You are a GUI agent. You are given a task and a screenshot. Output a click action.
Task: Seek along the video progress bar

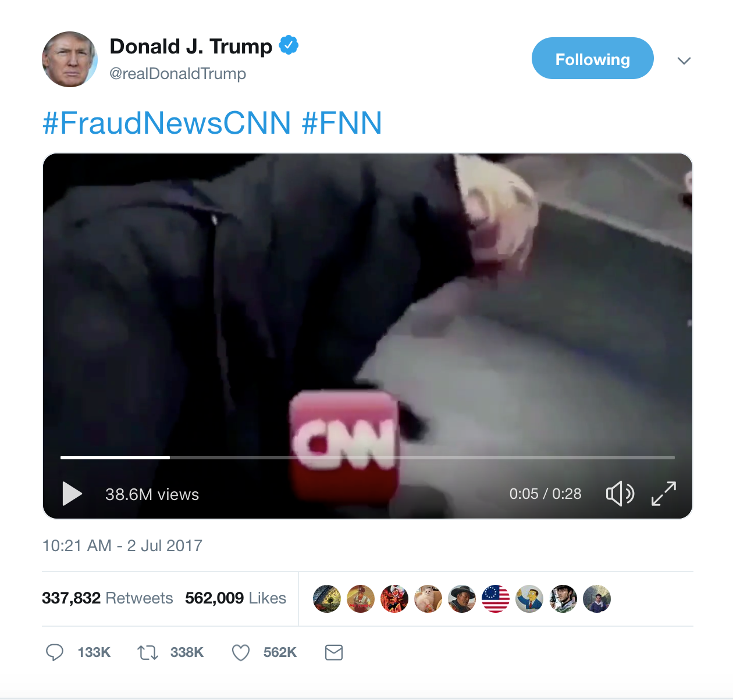click(x=368, y=458)
